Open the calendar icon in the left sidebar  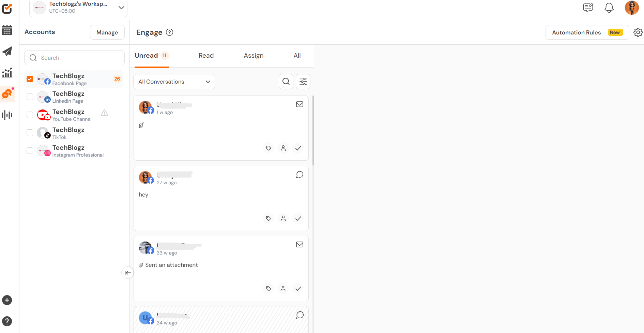click(7, 30)
